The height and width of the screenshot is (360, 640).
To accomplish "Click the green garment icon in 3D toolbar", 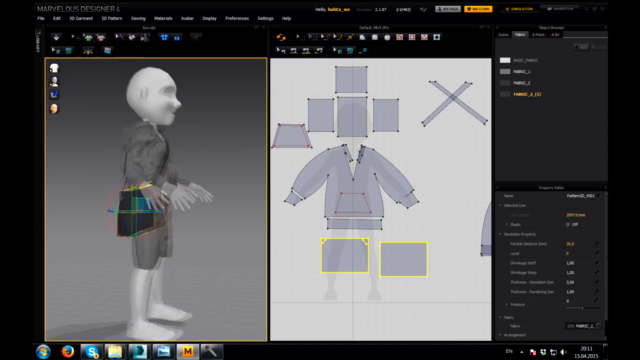I will pos(88,37).
